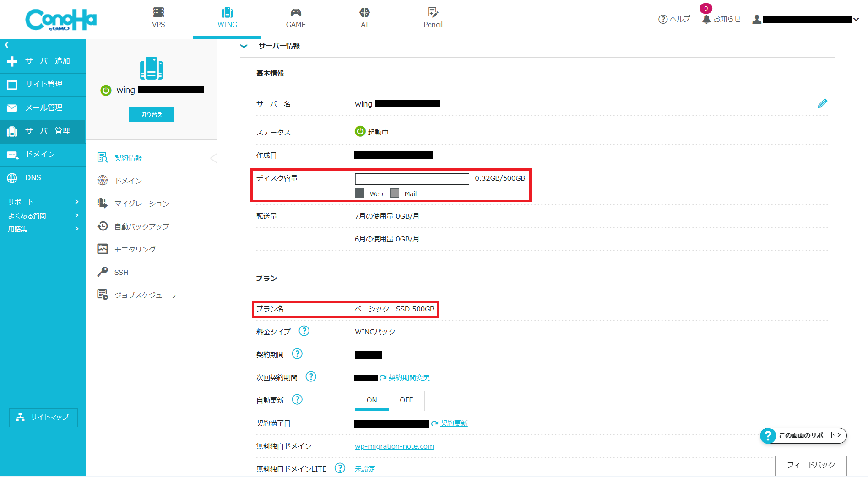
Task: Click ベーシック SSD 500GB plan name
Action: 395,309
